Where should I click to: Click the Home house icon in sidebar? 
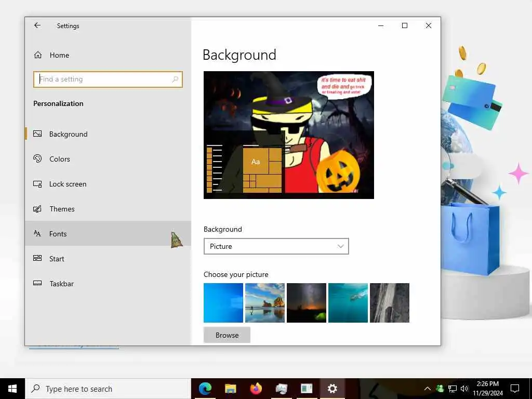point(37,55)
